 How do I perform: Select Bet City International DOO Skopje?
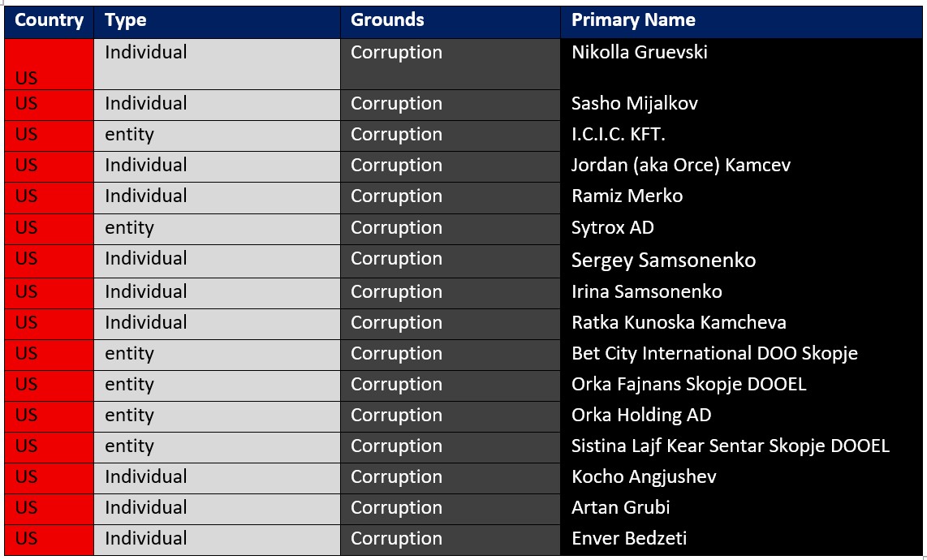714,354
